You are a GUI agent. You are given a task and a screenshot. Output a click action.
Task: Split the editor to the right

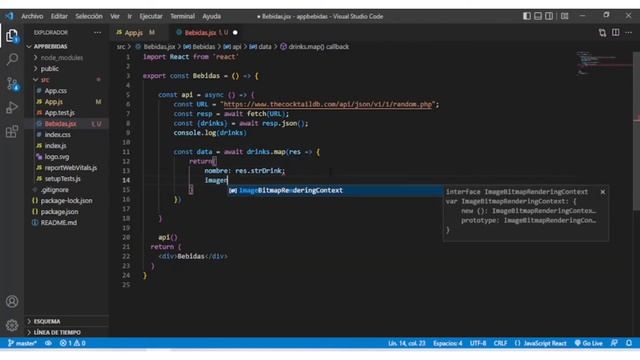click(x=616, y=32)
